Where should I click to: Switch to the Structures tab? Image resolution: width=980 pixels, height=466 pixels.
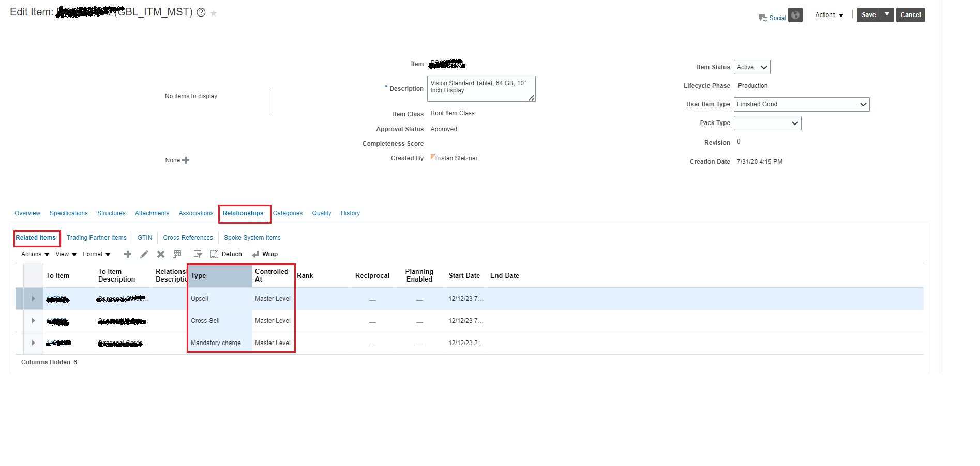(111, 213)
